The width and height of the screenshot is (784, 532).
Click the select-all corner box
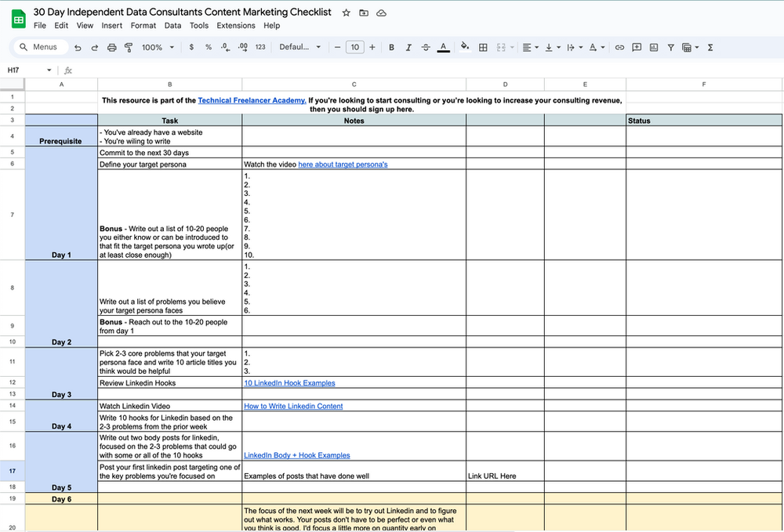tap(12, 84)
